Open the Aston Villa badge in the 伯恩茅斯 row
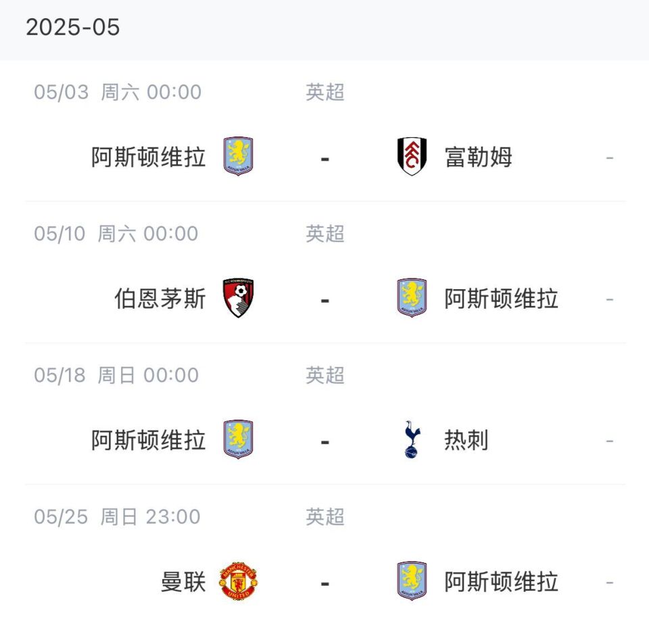The width and height of the screenshot is (649, 644). click(410, 298)
